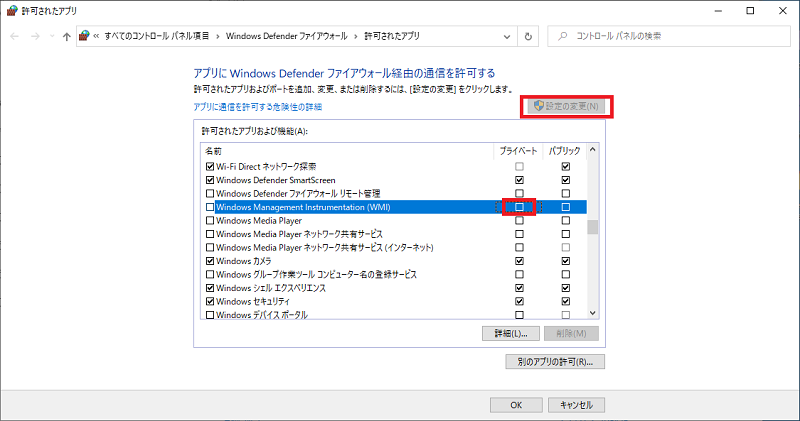Maximize the 許可されたアプリ window
The width and height of the screenshot is (800, 421).
click(750, 11)
